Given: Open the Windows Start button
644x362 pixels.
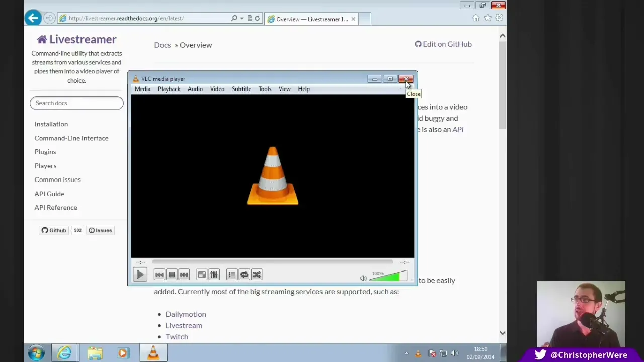Looking at the screenshot, I should 36,353.
